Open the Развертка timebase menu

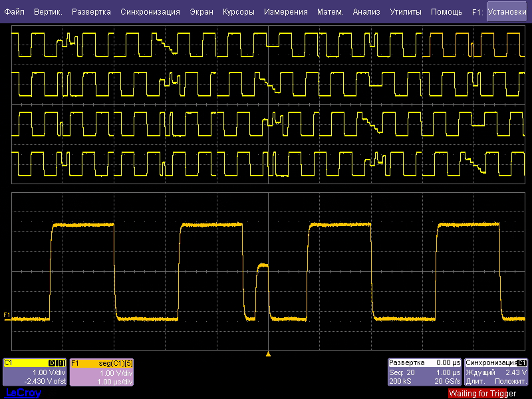(x=92, y=12)
